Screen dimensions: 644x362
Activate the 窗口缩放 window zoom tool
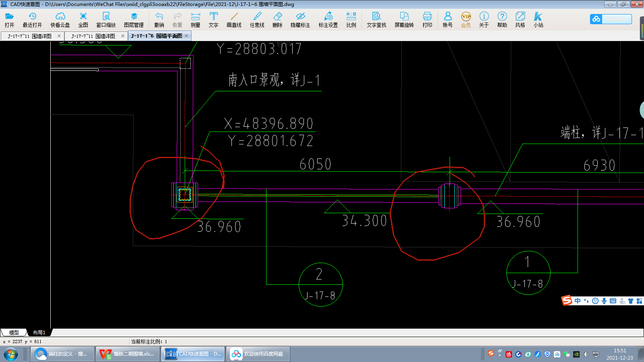coord(106,20)
